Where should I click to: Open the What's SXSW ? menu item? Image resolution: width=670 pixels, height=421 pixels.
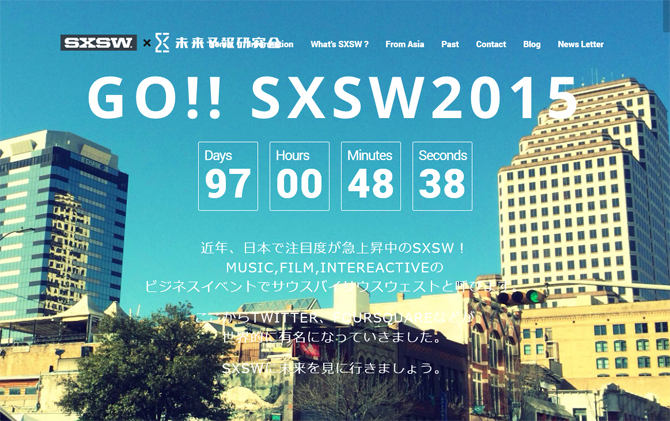tap(339, 44)
